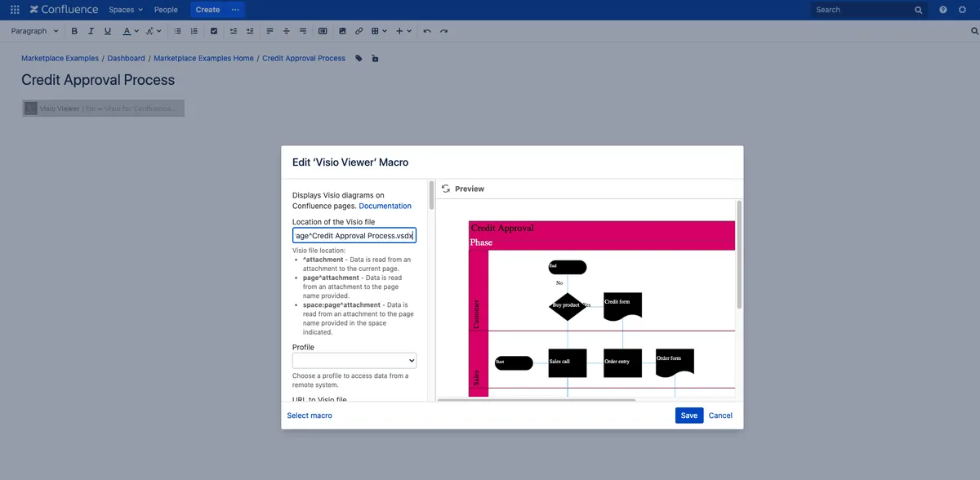Click the Credit Approval Process page title
This screenshot has width=980, height=480.
(98, 80)
